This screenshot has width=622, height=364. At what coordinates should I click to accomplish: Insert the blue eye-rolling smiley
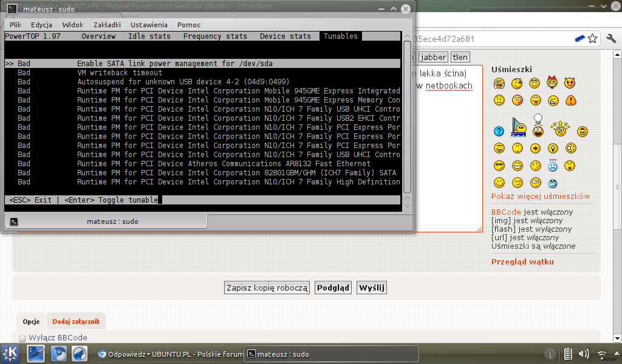(553, 183)
